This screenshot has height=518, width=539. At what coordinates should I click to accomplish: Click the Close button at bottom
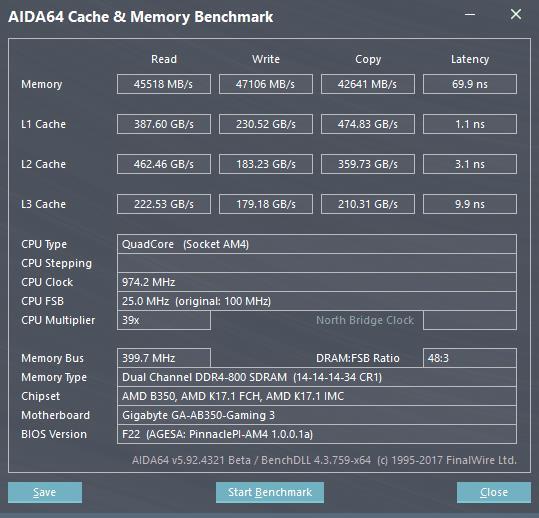[494, 492]
